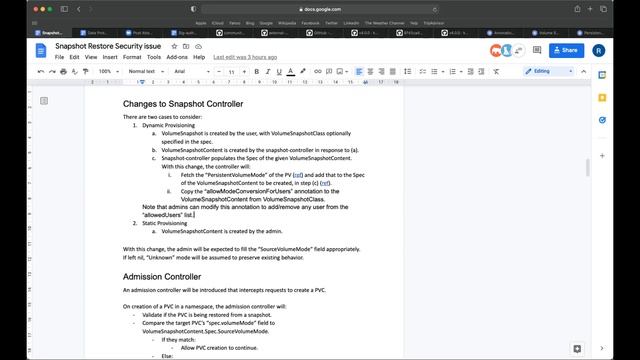The height and width of the screenshot is (360, 640).
Task: Increase the indent
Action: click(482, 71)
